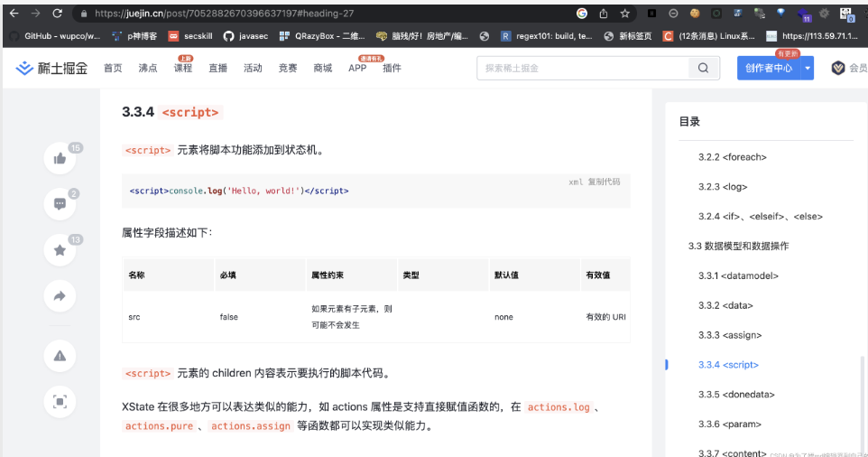Open the https://113.59.71.1 bookmark
The image size is (868, 457).
click(x=812, y=36)
